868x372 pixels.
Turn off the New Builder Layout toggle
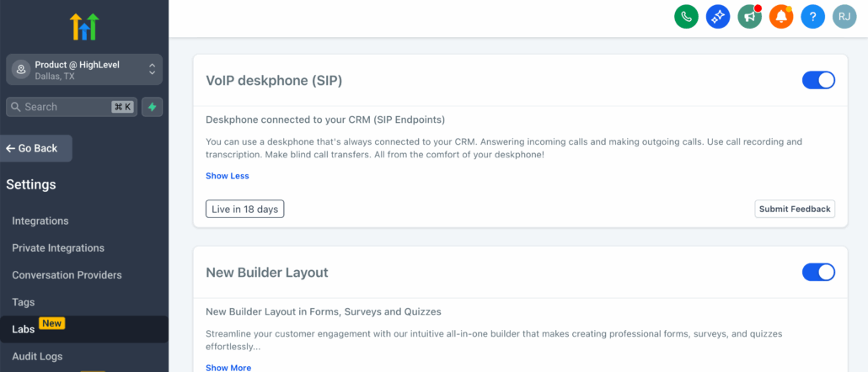tap(817, 272)
